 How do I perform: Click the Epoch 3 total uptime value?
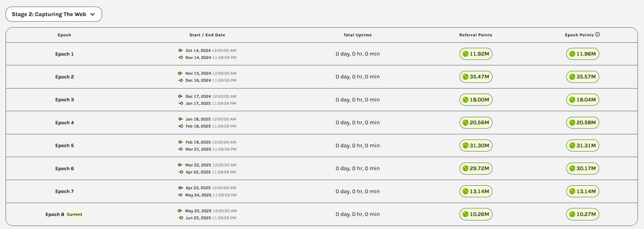tap(358, 100)
